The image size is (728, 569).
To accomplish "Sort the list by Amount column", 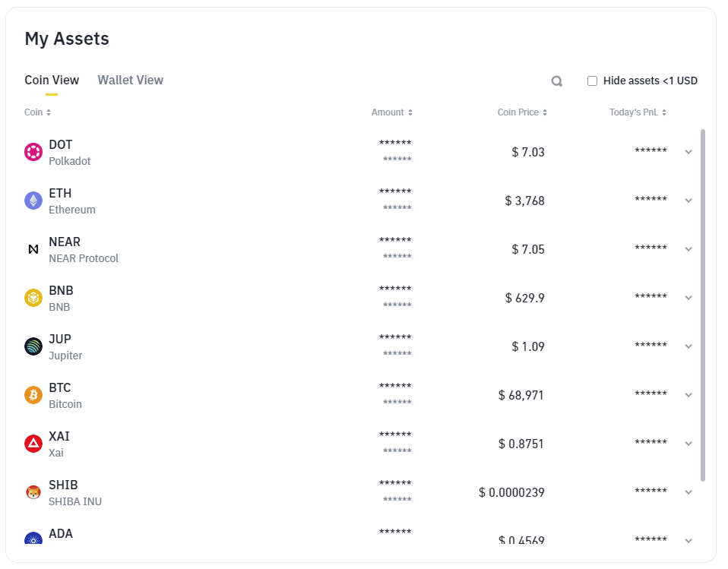I will (392, 112).
